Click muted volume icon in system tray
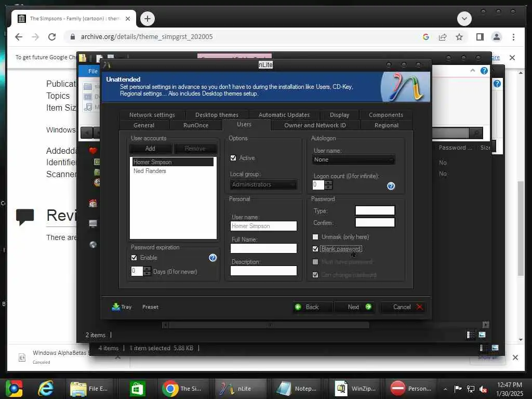532x399 pixels. (x=484, y=389)
